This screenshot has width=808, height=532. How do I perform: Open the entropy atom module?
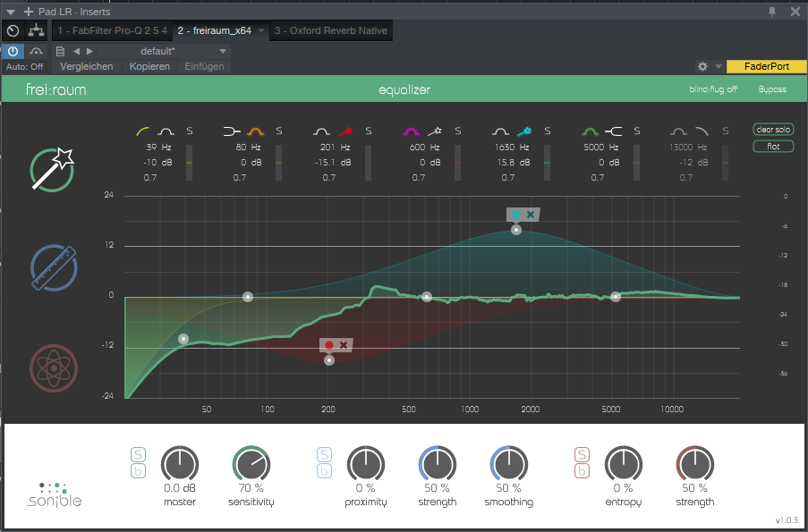[x=54, y=368]
